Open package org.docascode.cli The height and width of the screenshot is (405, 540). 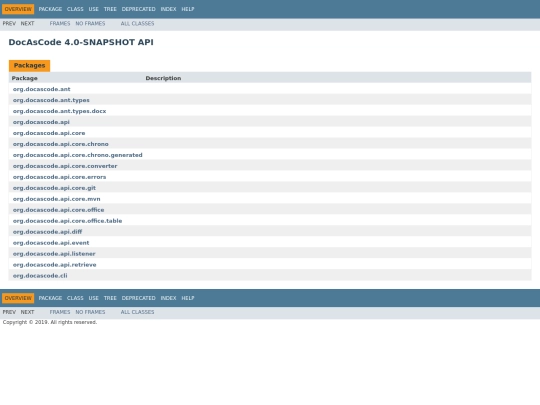(40, 276)
